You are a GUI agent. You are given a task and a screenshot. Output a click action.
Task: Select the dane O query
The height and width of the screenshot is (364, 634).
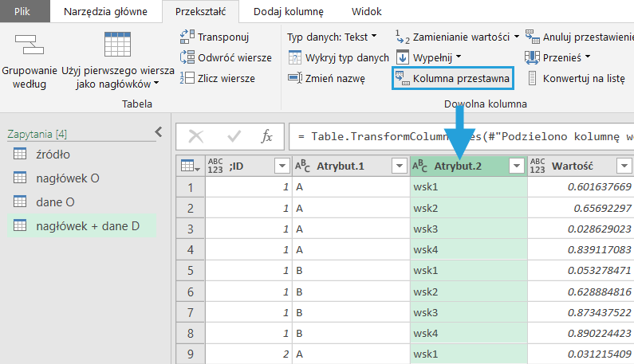(55, 202)
